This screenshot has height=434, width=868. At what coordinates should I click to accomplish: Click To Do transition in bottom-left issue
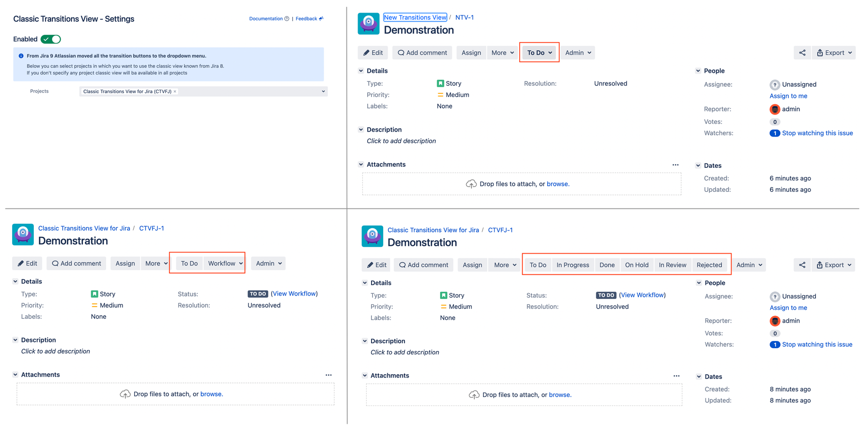click(189, 263)
